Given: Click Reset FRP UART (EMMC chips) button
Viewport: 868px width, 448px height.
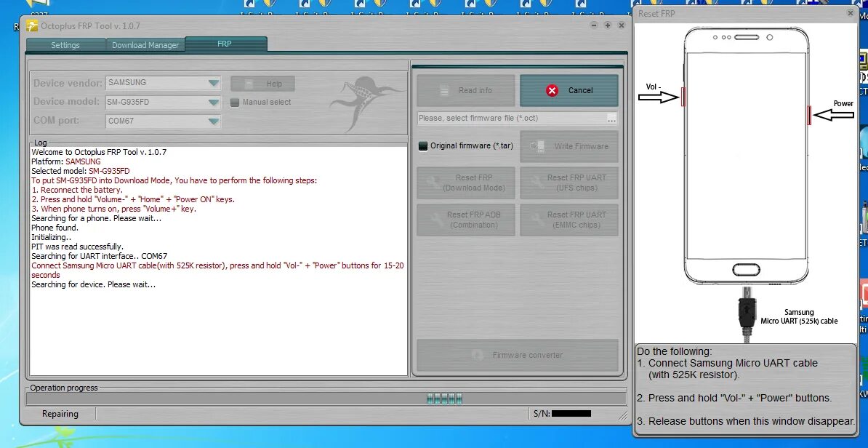Looking at the screenshot, I should pos(569,220).
